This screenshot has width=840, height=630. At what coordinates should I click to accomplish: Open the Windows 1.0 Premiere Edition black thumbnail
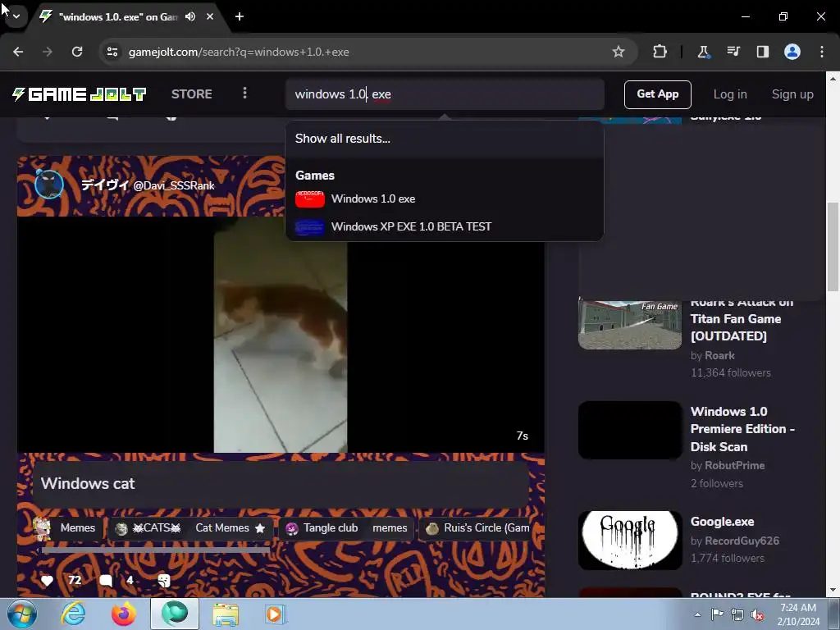[630, 430]
